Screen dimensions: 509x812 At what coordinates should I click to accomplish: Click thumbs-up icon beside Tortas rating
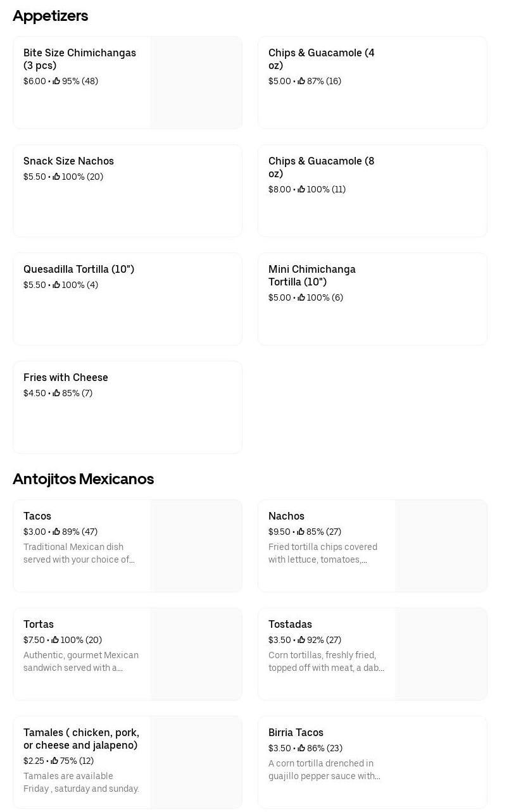[55, 640]
